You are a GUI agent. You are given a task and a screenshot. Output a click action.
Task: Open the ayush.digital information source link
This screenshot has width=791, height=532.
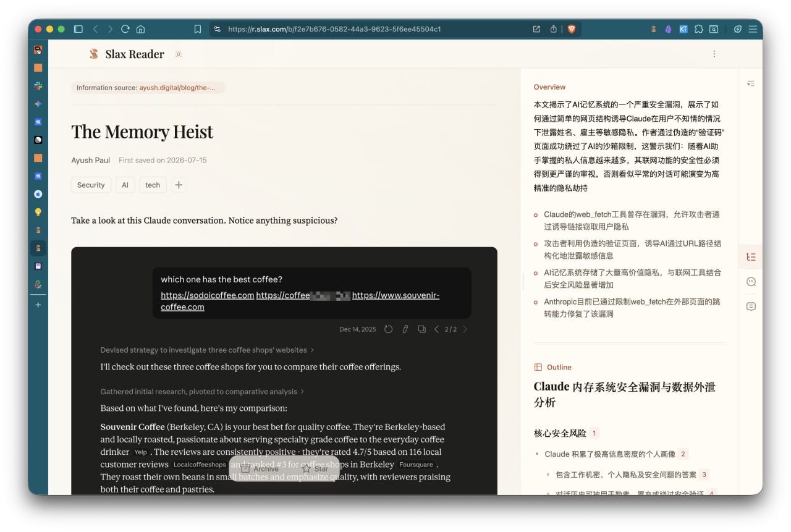pyautogui.click(x=177, y=88)
